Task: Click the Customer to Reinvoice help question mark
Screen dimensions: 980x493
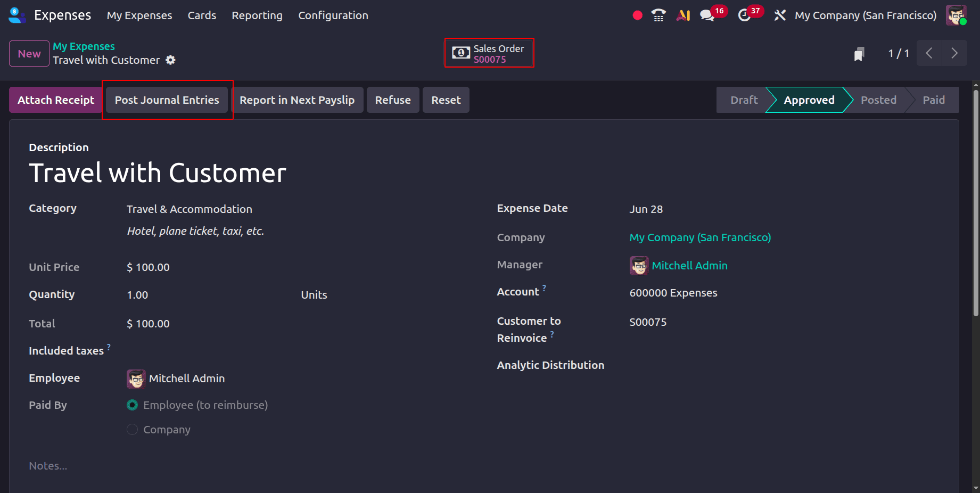Action: pyautogui.click(x=552, y=334)
